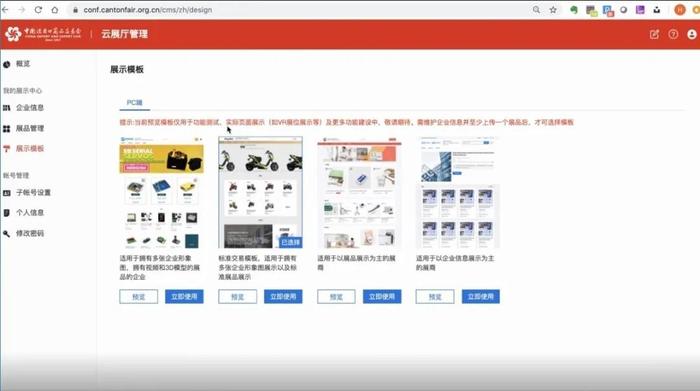Open the help question mark icon
The width and height of the screenshot is (700, 391).
click(x=673, y=34)
